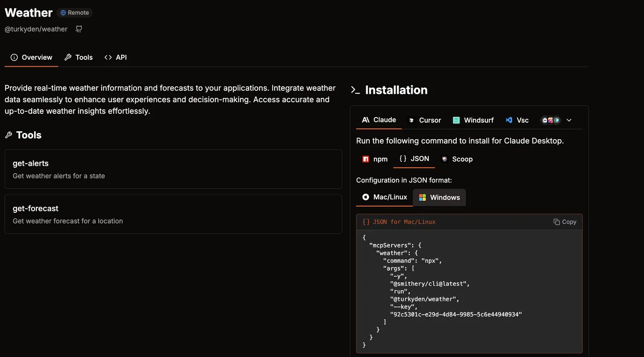
Task: Open the get-forecast tool card
Action: click(173, 214)
